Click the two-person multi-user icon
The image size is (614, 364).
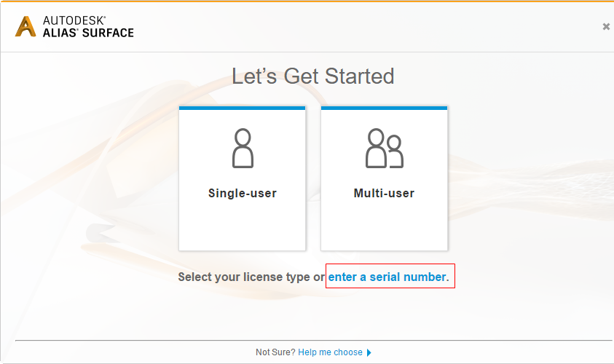tap(384, 149)
